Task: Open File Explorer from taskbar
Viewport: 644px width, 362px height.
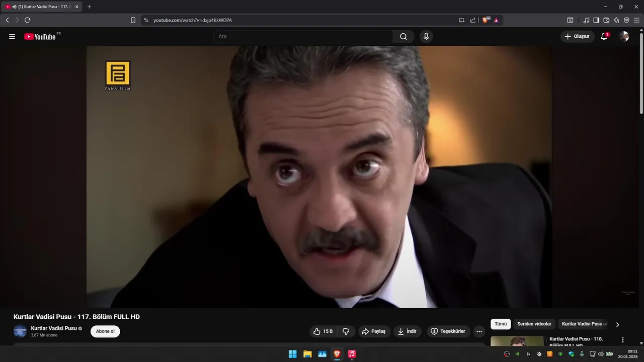Action: pos(307,354)
